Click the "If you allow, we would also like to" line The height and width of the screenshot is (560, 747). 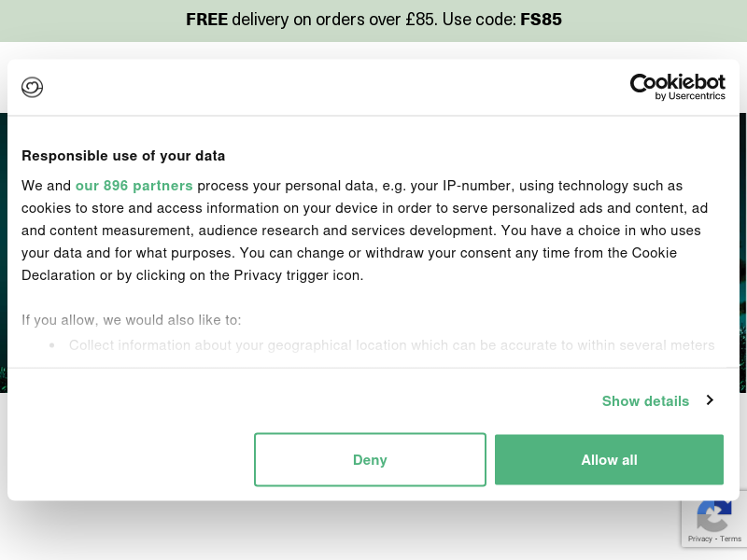coord(131,320)
